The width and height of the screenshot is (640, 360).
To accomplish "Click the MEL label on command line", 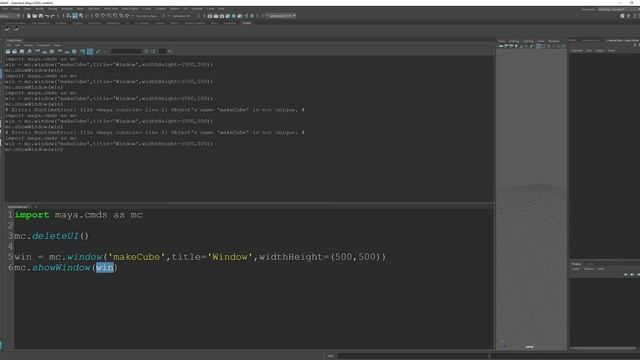I will pyautogui.click(x=331, y=356).
